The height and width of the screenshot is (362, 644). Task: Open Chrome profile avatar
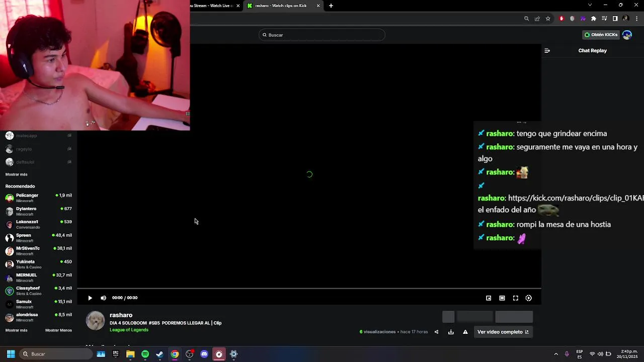[626, 19]
